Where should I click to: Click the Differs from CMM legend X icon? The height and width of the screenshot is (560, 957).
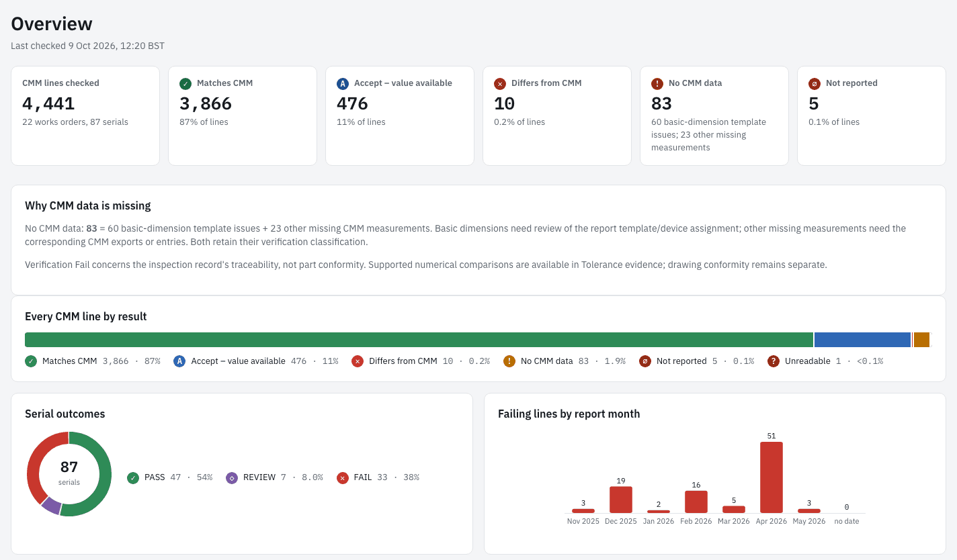pyautogui.click(x=358, y=361)
